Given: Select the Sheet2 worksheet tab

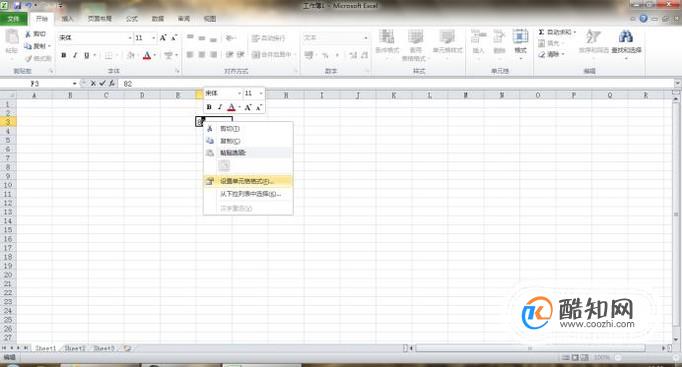Looking at the screenshot, I should [75, 348].
